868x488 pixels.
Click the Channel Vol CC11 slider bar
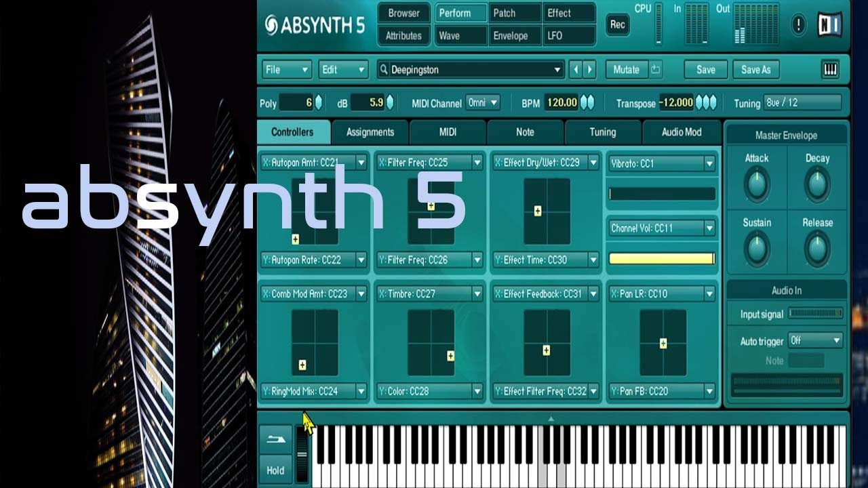662,258
